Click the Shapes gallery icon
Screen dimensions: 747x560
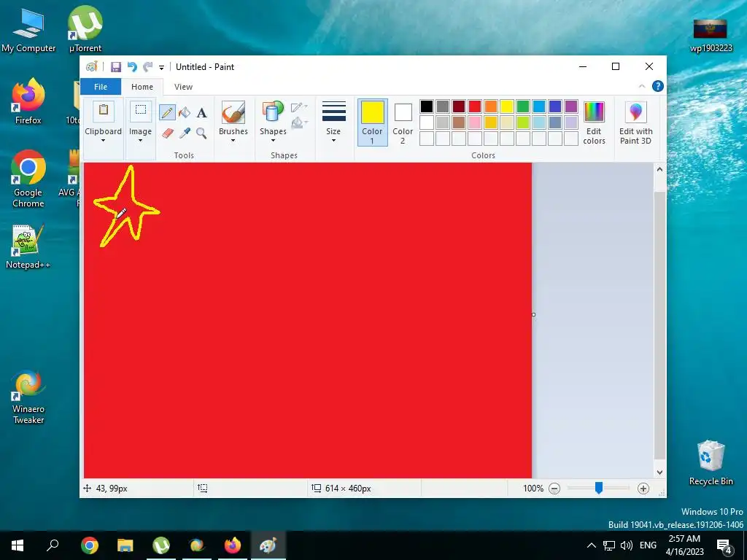[x=273, y=112]
